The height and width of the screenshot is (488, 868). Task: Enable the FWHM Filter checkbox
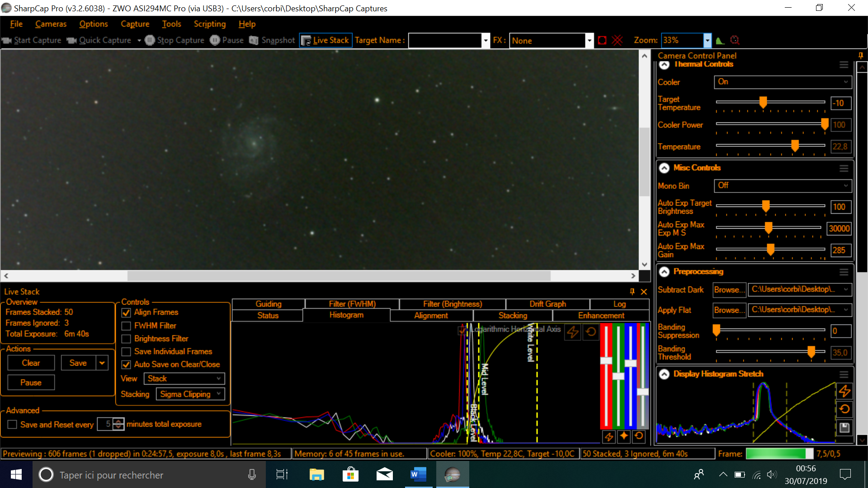126,326
